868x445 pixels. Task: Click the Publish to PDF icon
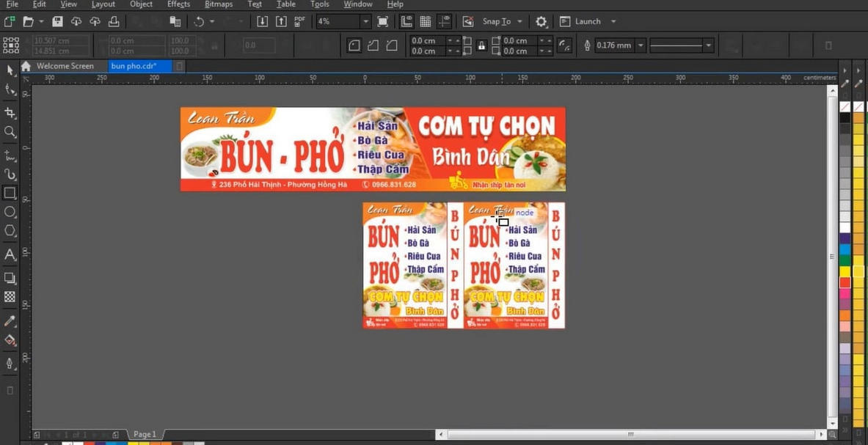(x=298, y=21)
